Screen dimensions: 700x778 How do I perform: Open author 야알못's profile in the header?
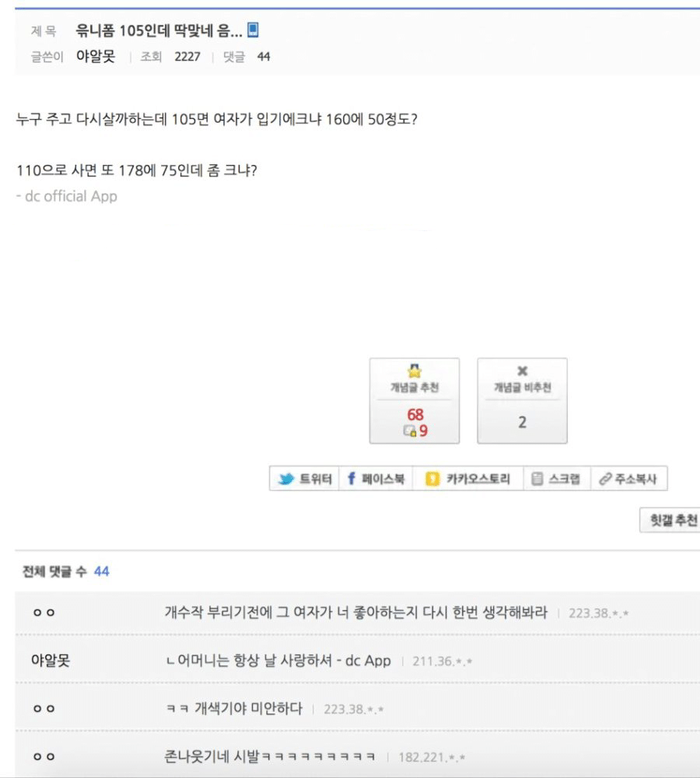tap(96, 57)
